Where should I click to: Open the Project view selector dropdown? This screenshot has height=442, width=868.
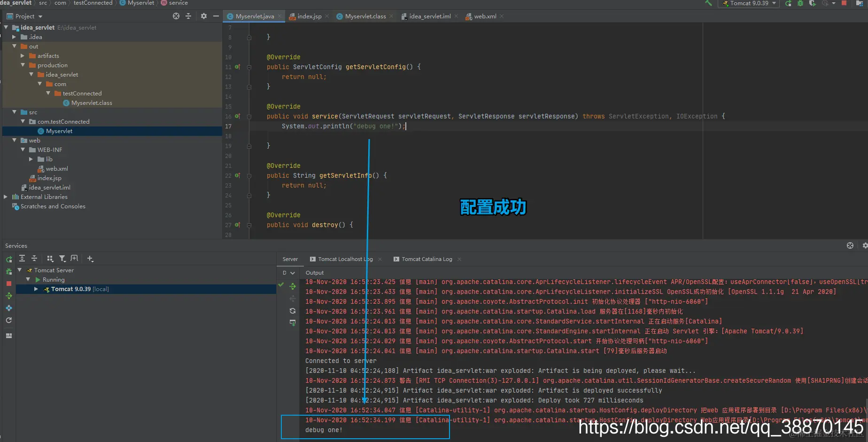24,16
